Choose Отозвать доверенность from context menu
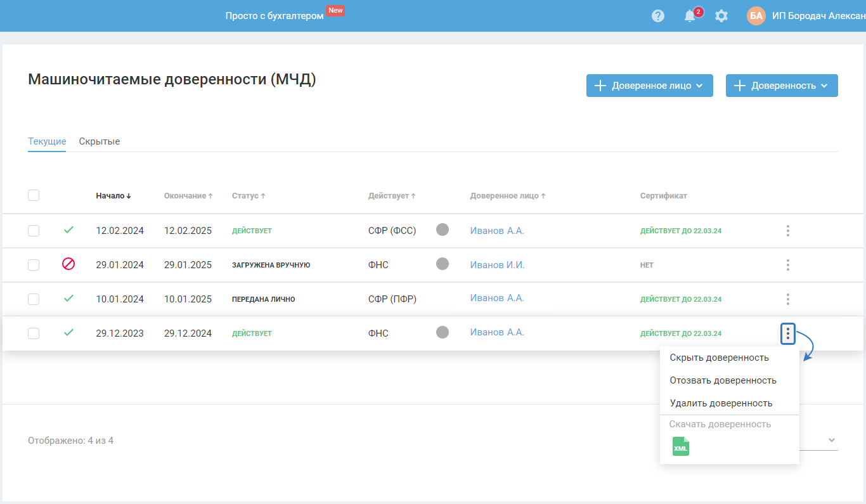866x504 pixels. coord(723,380)
